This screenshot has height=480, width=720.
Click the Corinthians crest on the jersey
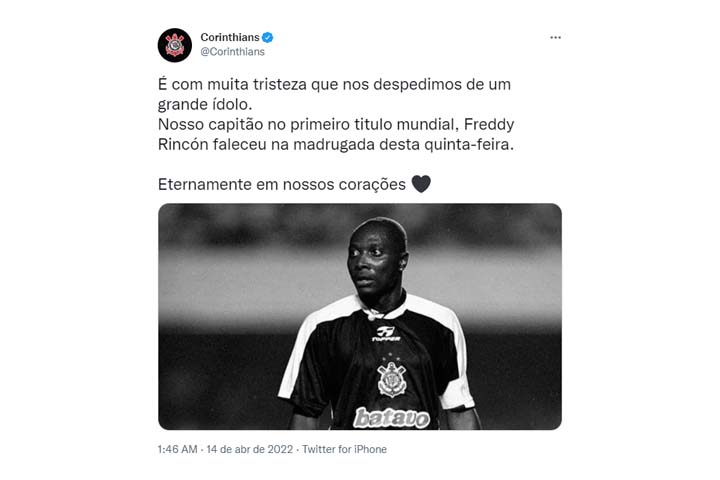(x=392, y=379)
